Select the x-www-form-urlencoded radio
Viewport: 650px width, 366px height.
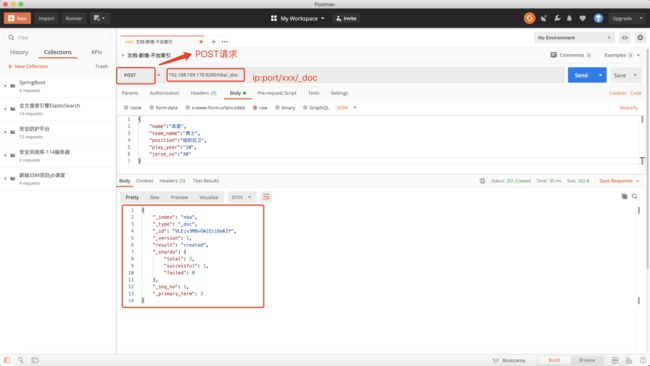[x=187, y=107]
